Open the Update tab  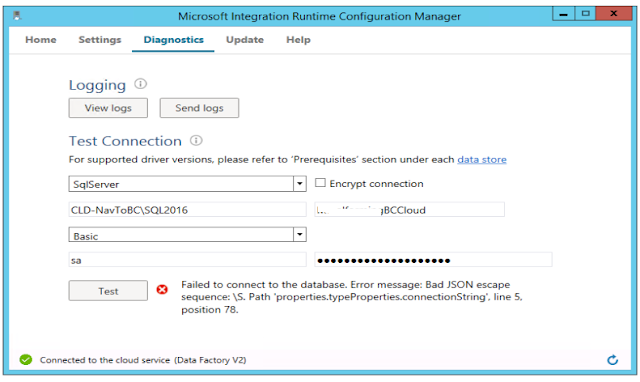(245, 40)
